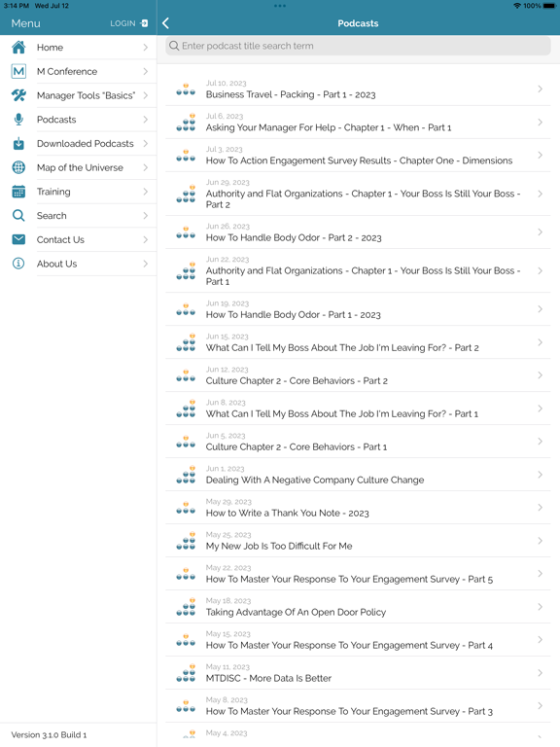Tap the Downloaded Podcasts download icon
This screenshot has width=560, height=747.
(x=18, y=143)
